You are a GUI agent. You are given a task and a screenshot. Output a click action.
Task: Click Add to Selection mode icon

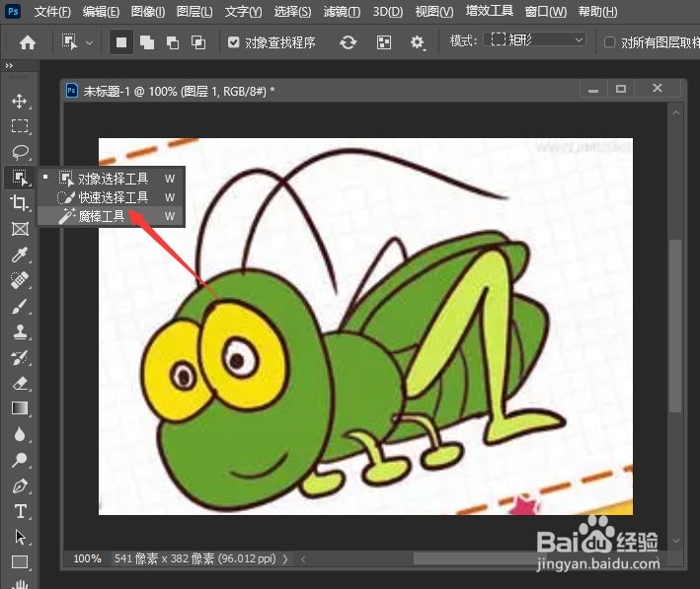point(146,42)
